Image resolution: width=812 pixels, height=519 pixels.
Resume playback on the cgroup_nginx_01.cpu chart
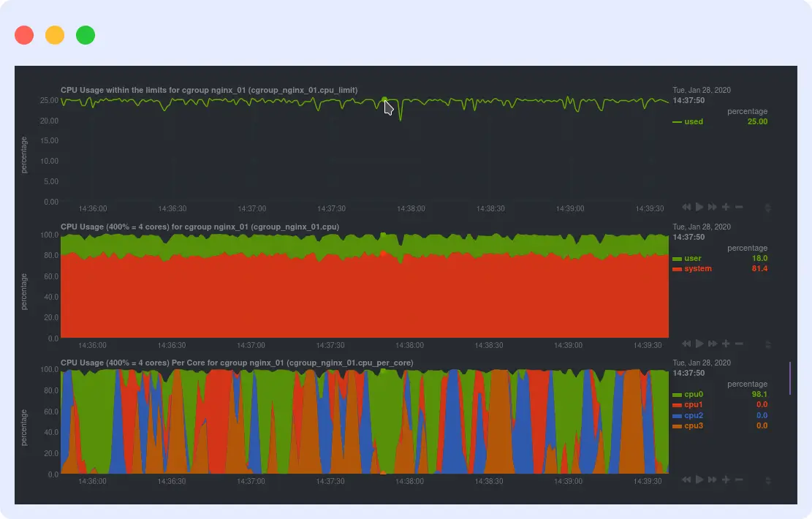699,343
